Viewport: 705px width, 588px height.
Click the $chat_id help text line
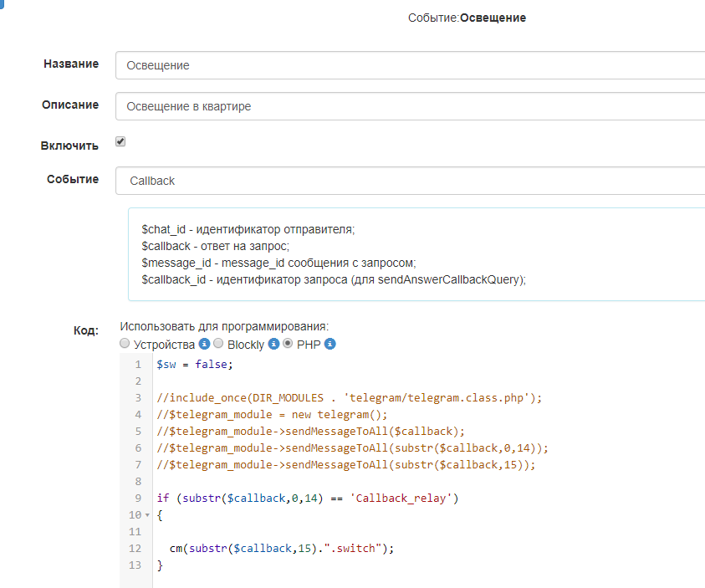(248, 229)
